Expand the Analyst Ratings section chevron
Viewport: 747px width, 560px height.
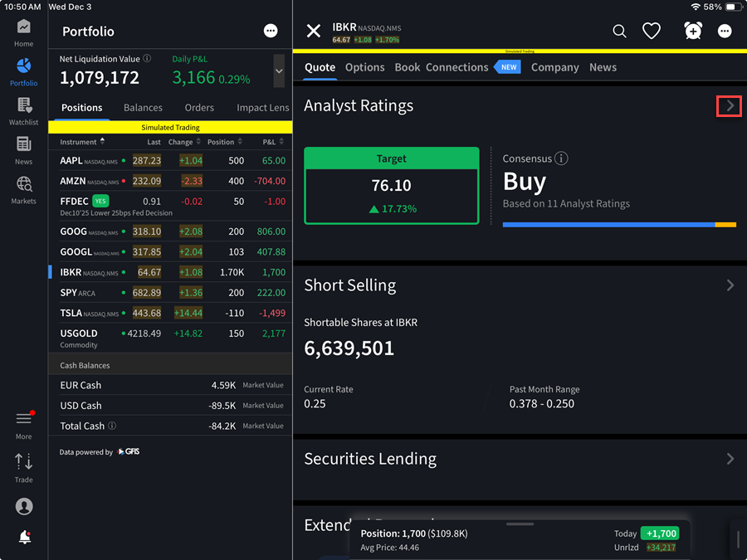pos(729,105)
